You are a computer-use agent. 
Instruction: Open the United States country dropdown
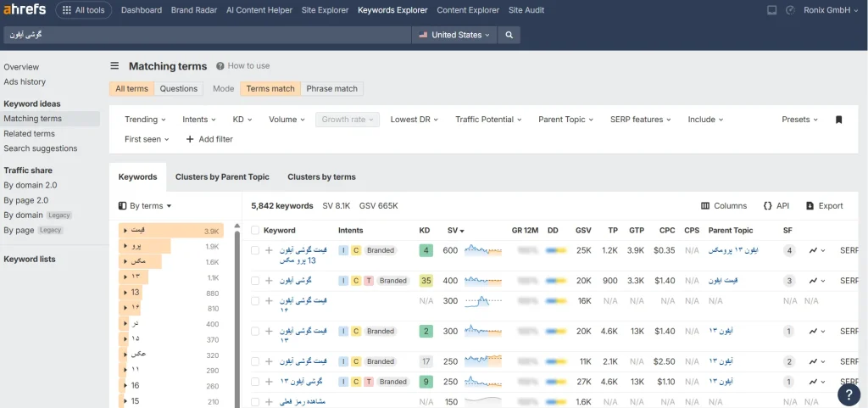click(454, 35)
